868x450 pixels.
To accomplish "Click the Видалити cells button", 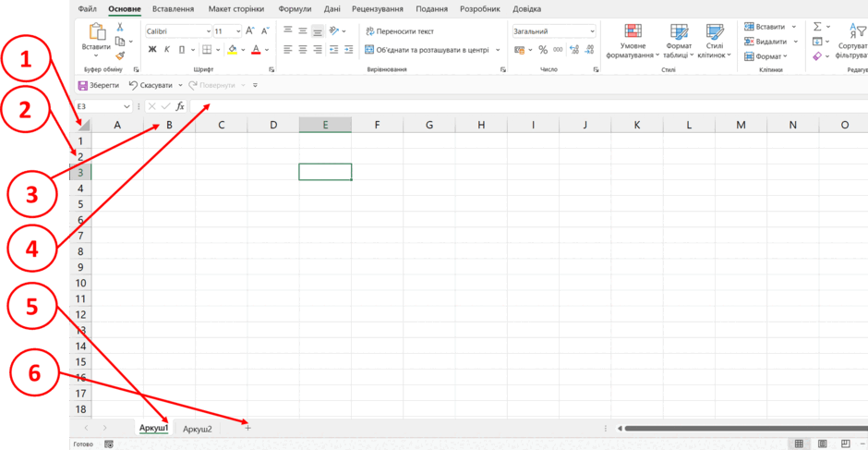I will coord(765,42).
